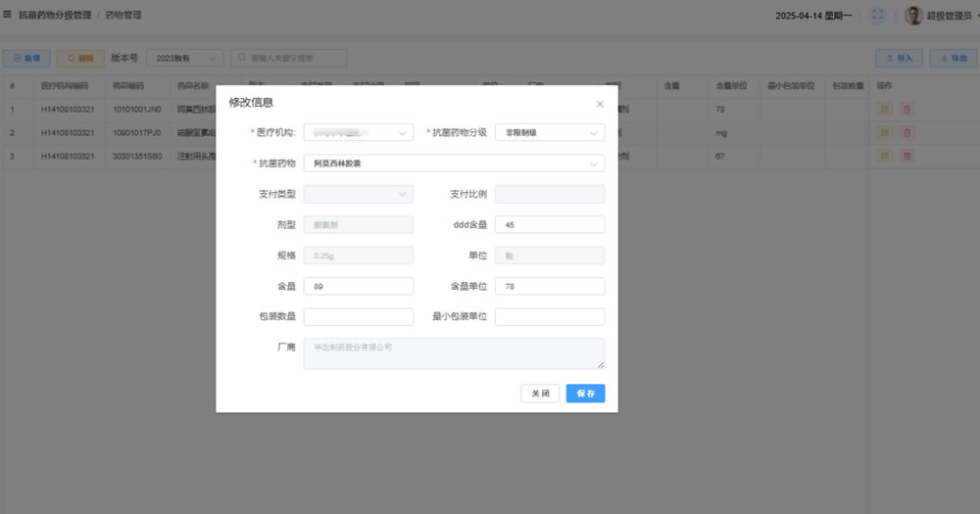The image size is (980, 514).
Task: Click the 剂型 field showing 胶囊剂
Action: (x=358, y=224)
